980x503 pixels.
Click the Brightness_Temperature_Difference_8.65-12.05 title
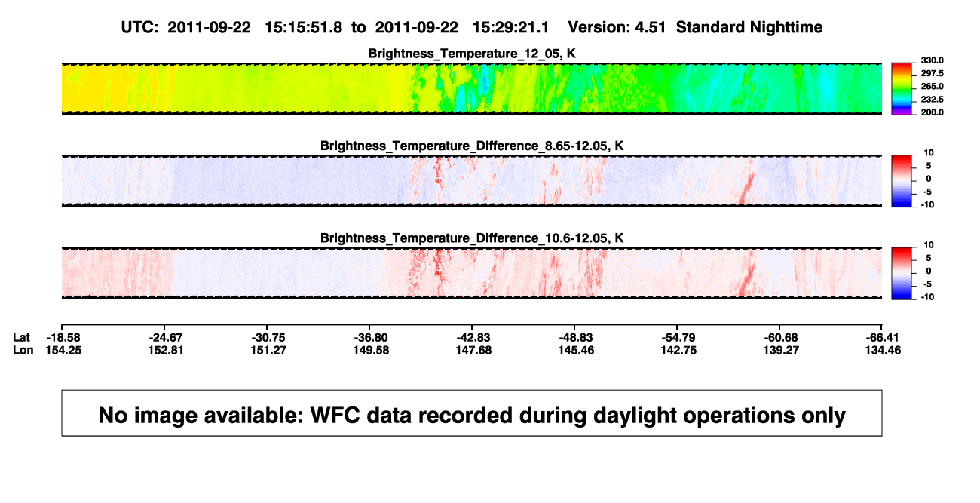471,146
